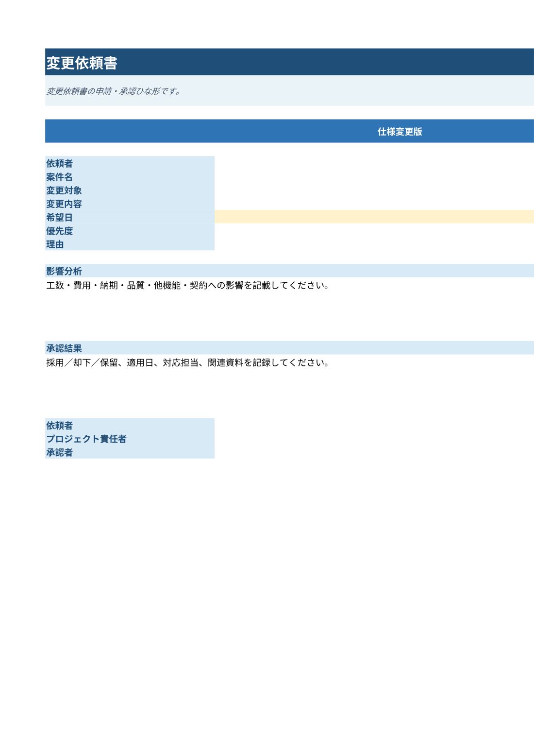Click the italic subtitle description text
This screenshot has width=534, height=756.
point(114,91)
